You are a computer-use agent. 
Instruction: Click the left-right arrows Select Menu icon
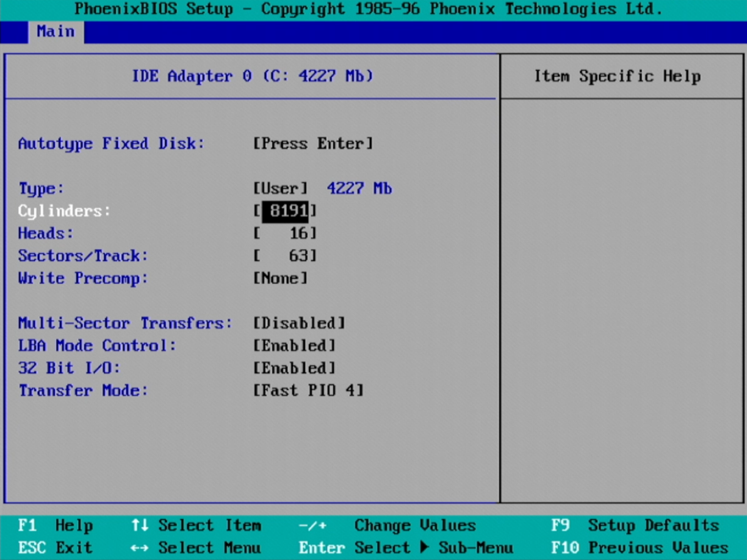coord(140,548)
